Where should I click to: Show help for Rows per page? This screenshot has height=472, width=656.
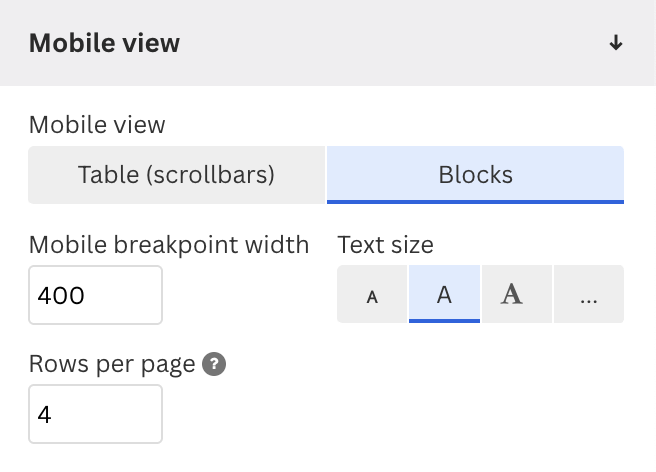click(214, 364)
